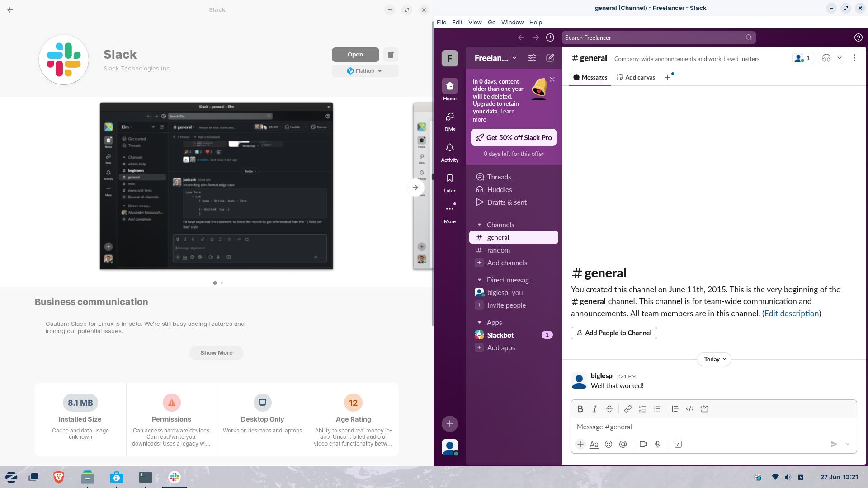Record an audio clip with microphone
This screenshot has width=868, height=488.
coord(658,444)
